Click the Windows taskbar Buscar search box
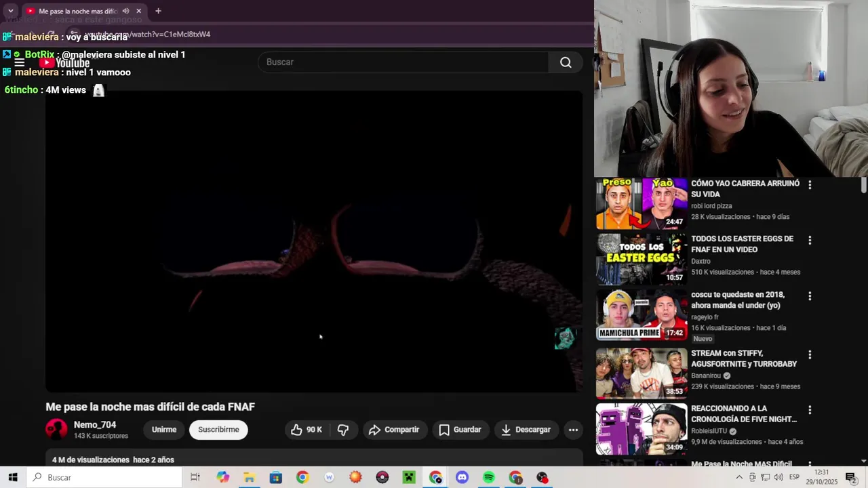 pyautogui.click(x=104, y=477)
